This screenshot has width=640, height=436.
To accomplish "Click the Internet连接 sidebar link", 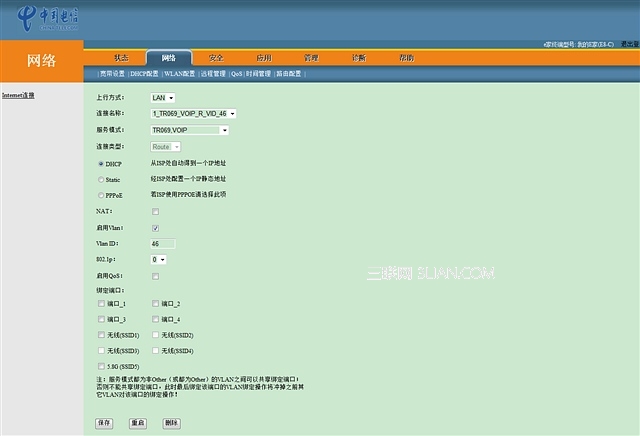I will coord(18,96).
